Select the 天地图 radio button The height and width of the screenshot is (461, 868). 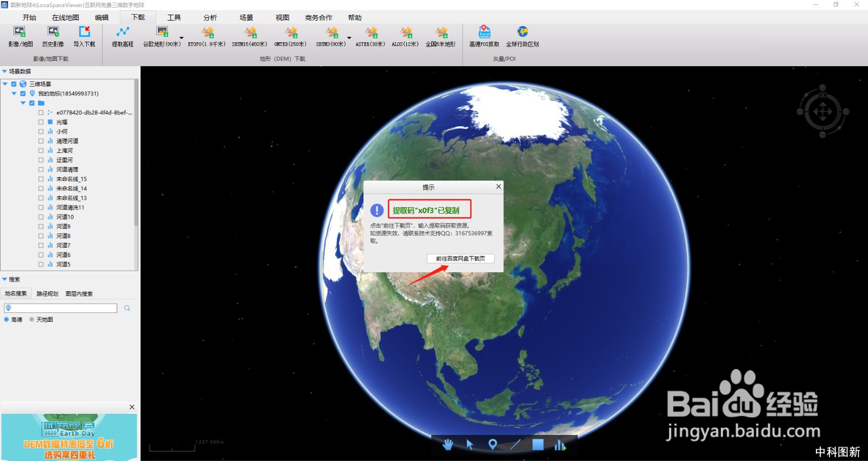(x=31, y=319)
